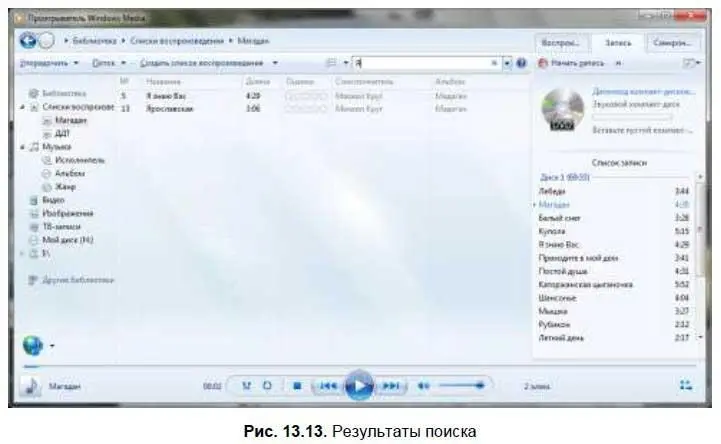
Task: Click Библиотека in the breadcrumb path
Action: click(x=94, y=41)
